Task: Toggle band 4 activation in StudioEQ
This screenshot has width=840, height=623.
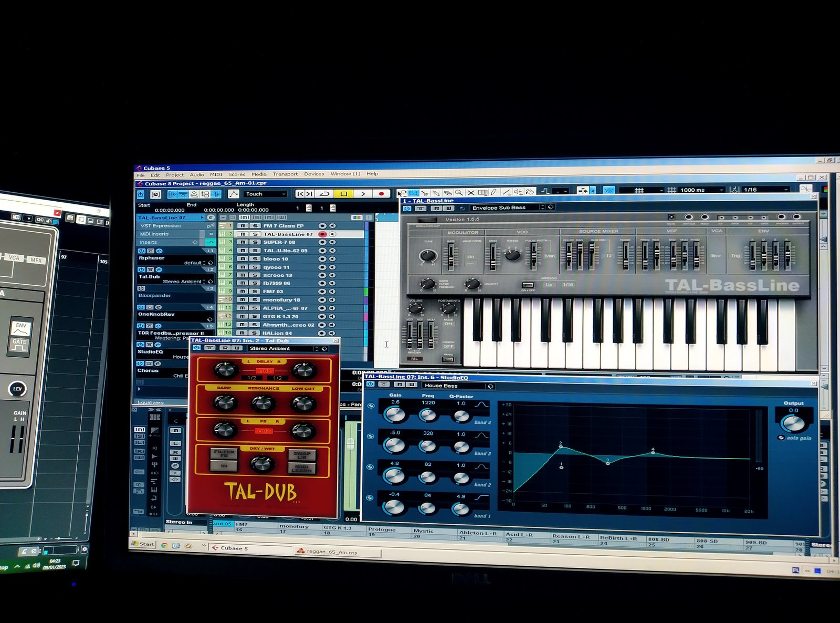Action: [370, 406]
